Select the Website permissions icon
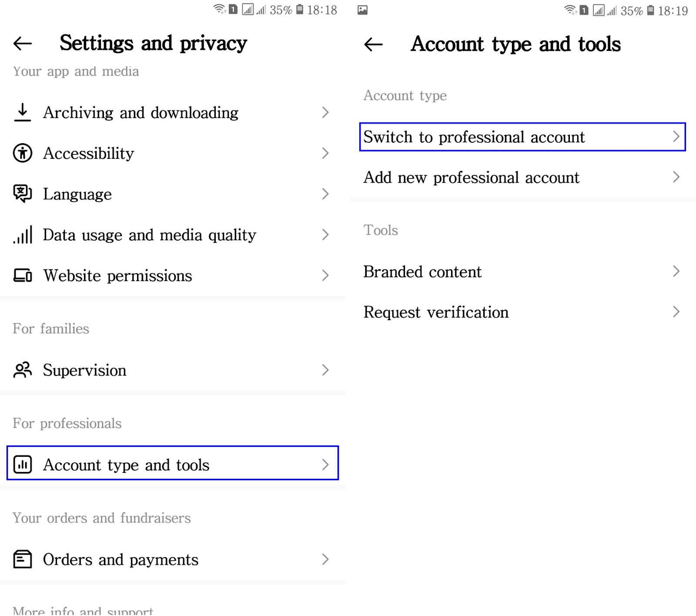This screenshot has width=696, height=616. (x=23, y=275)
